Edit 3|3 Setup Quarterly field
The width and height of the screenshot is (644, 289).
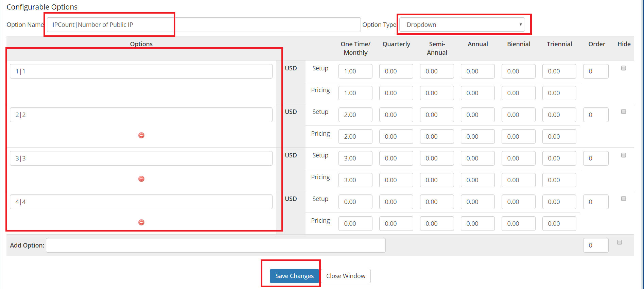(x=396, y=158)
